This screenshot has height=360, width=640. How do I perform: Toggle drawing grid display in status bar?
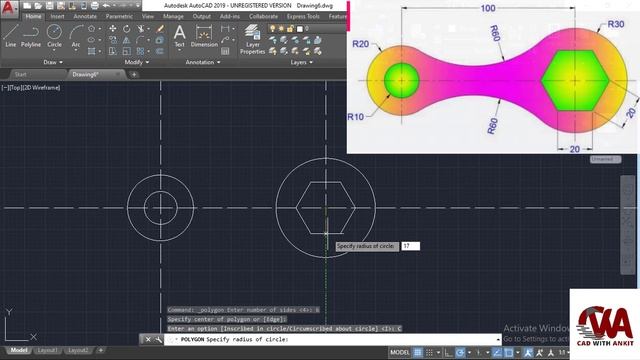pos(418,352)
